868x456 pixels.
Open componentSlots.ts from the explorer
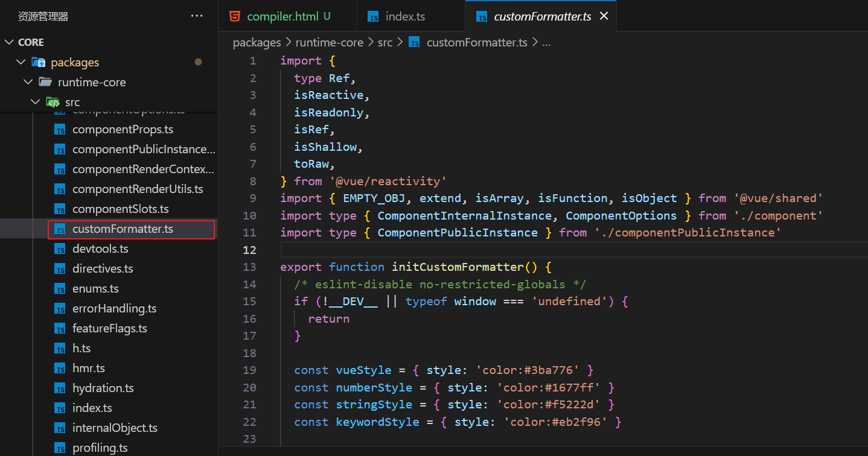[120, 209]
